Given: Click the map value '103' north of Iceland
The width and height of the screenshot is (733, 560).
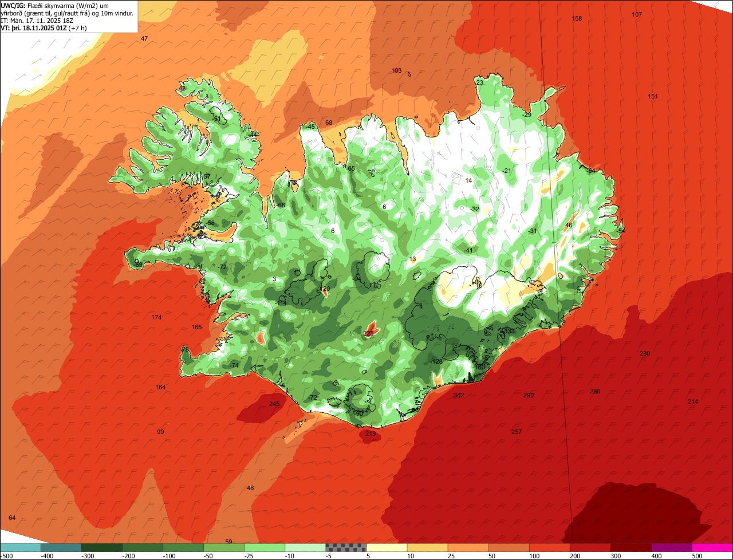Looking at the screenshot, I should (x=396, y=70).
